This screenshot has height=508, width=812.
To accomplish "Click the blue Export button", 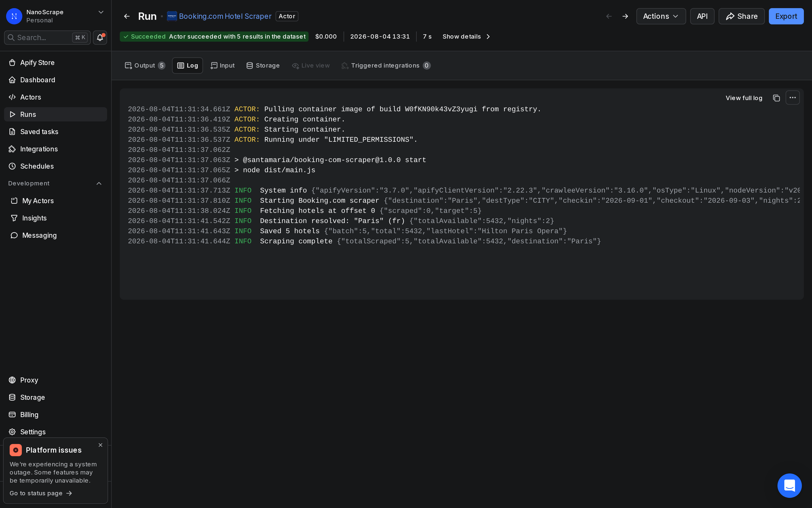I will coord(786,16).
